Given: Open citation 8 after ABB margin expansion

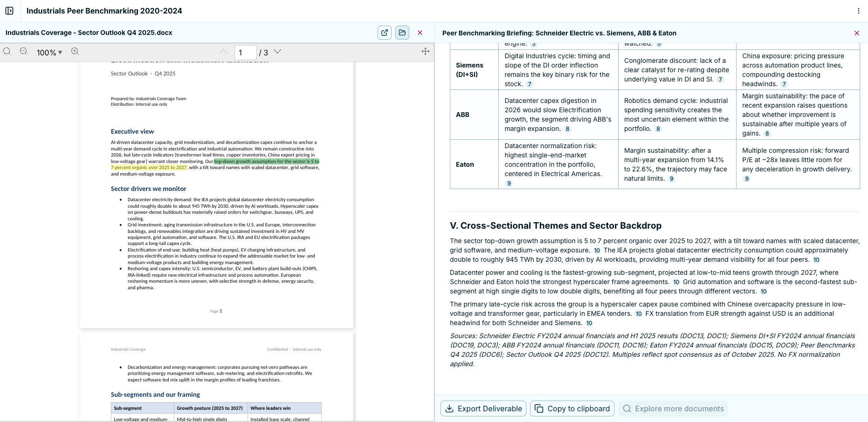Looking at the screenshot, I should [x=567, y=129].
